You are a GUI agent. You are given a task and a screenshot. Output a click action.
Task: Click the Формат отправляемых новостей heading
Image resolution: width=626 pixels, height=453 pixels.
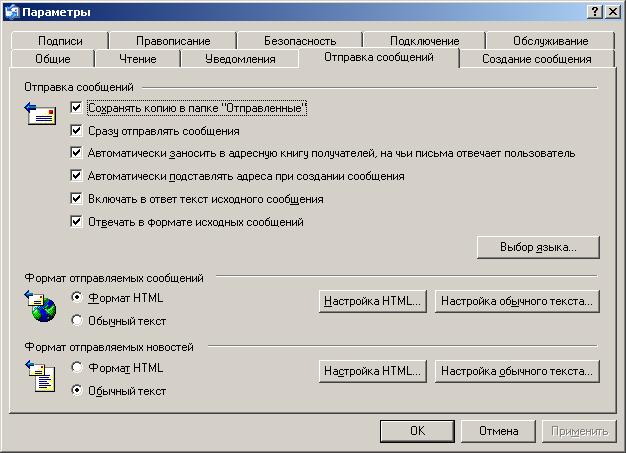[x=109, y=347]
